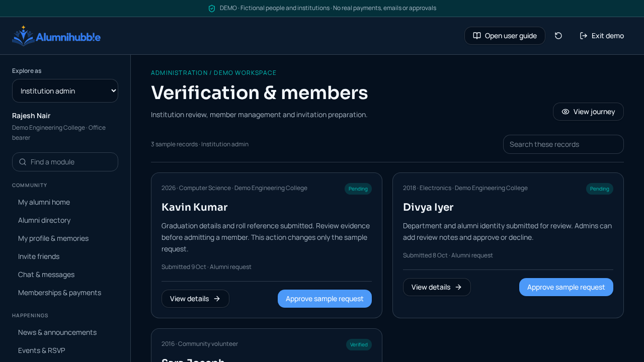
Task: View details for Kavin Kumar
Action: (195, 299)
